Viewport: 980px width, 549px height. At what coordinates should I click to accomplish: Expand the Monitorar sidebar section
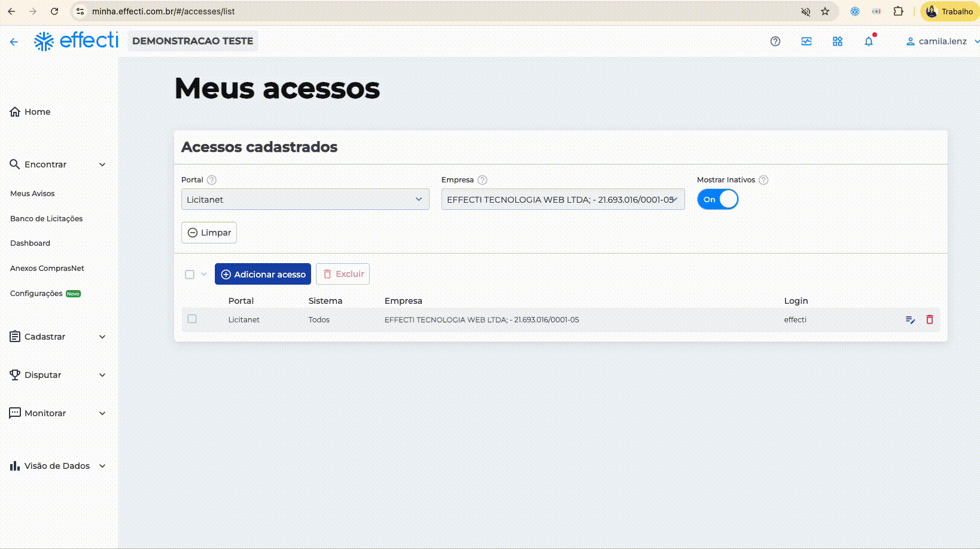(x=102, y=413)
